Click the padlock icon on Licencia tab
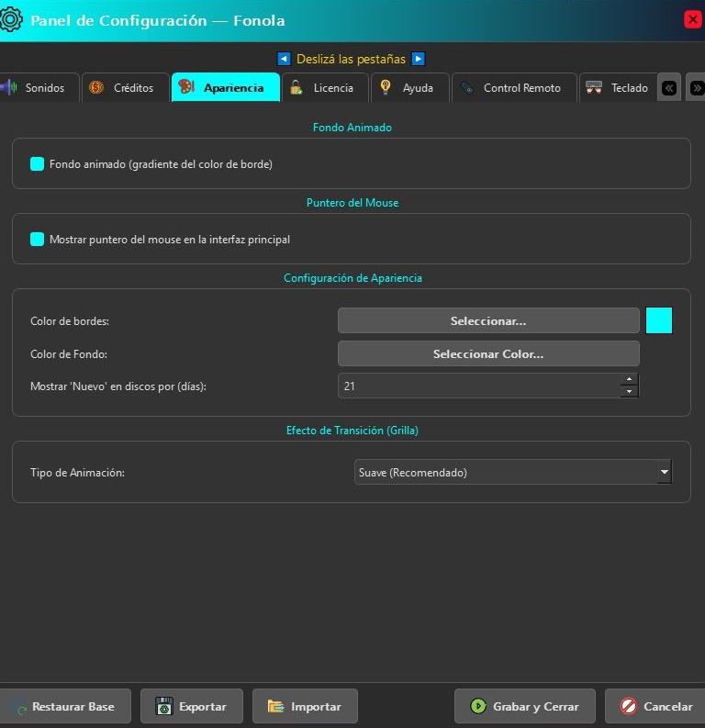Image resolution: width=705 pixels, height=728 pixels. [297, 87]
